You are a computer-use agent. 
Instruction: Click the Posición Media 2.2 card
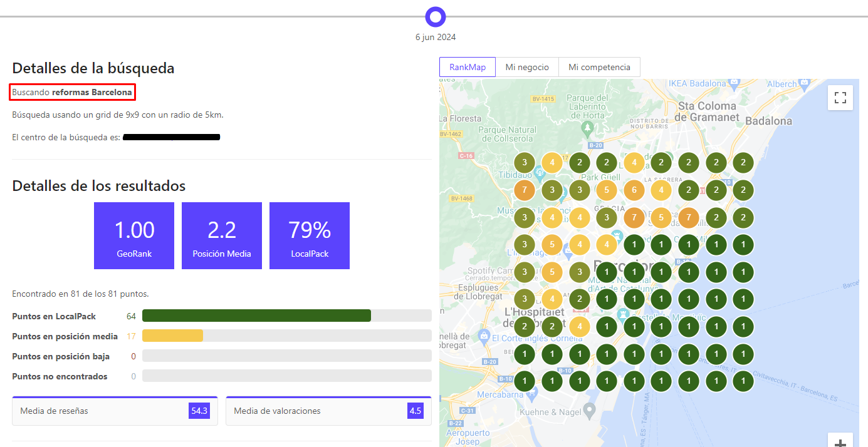222,235
